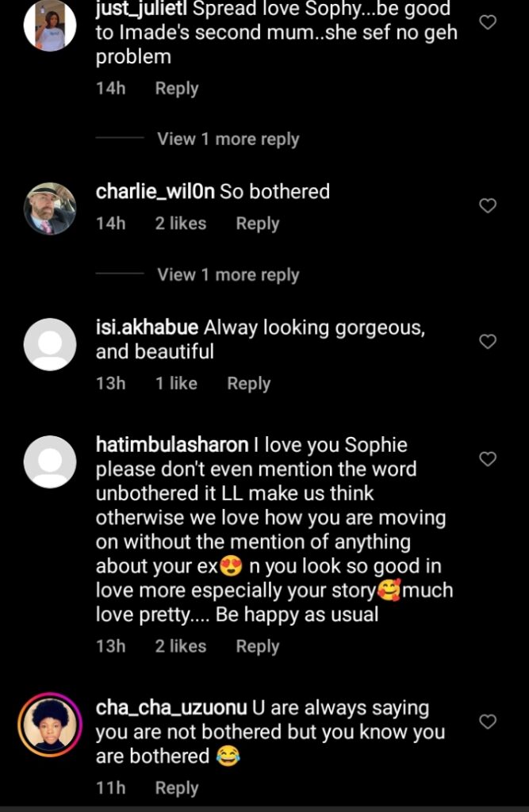This screenshot has height=812, width=529.
Task: Like the just_julietl comment with its heart
Action: coord(489,22)
